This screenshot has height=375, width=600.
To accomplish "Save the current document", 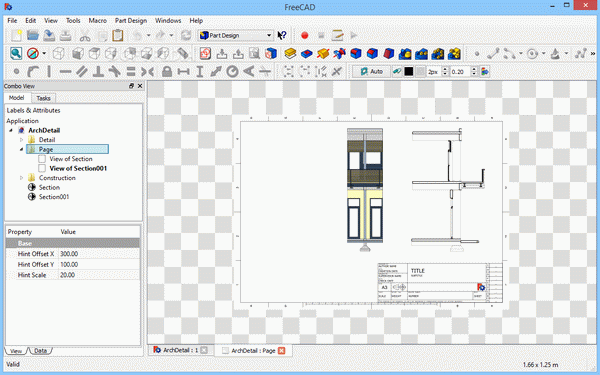I will point(49,35).
